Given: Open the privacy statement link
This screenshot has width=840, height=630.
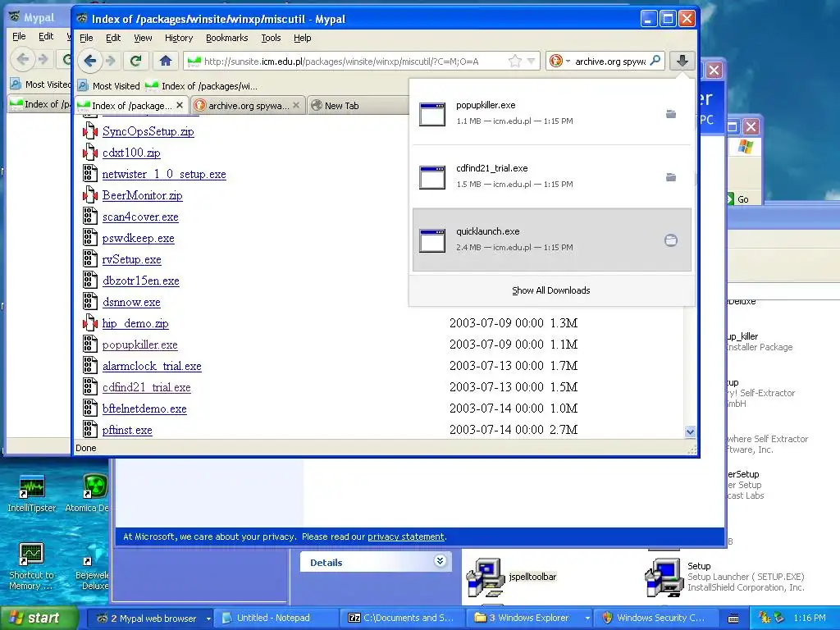Looking at the screenshot, I should [x=405, y=536].
